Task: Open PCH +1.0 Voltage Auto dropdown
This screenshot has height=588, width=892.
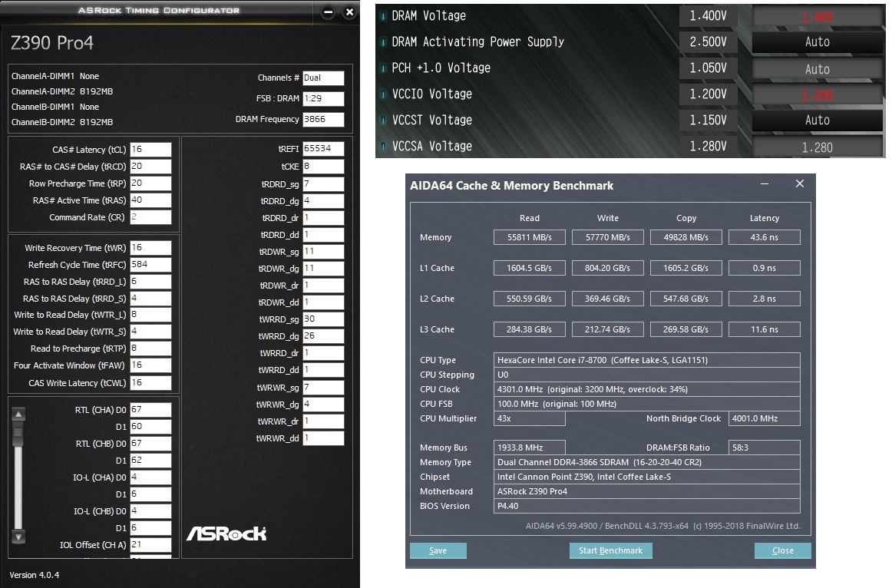Action: pos(818,69)
